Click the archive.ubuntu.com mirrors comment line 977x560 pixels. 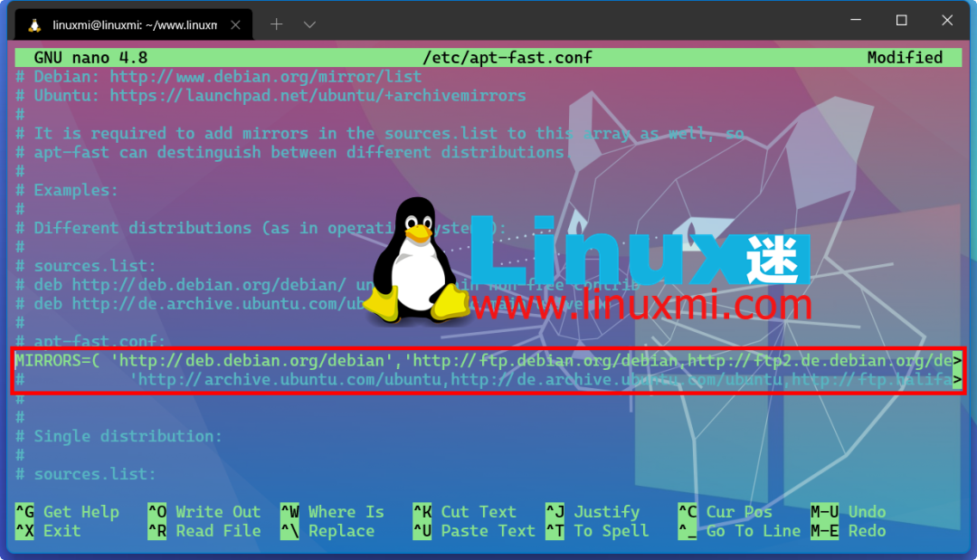click(x=488, y=380)
